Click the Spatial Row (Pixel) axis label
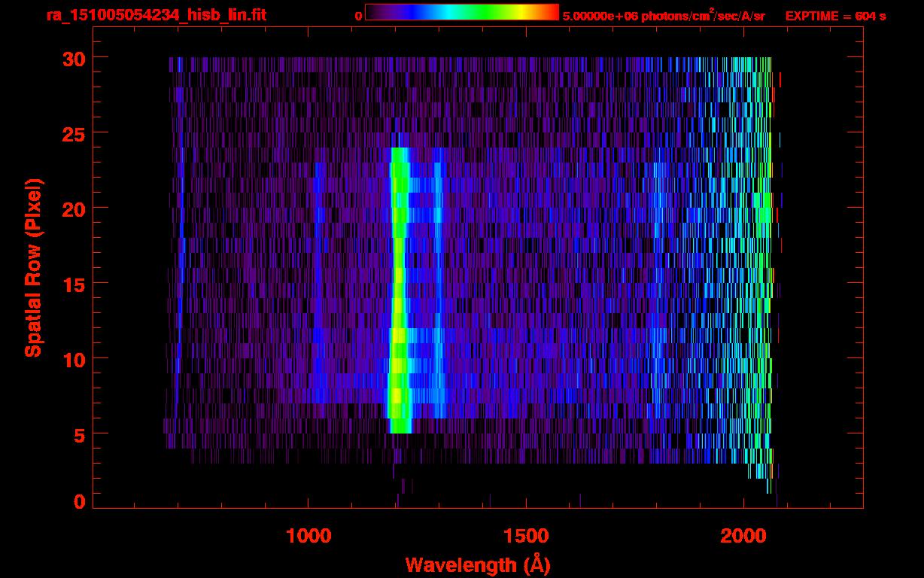 [33, 268]
